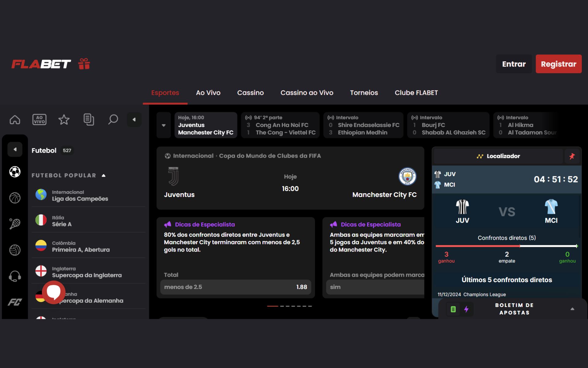Image resolution: width=588 pixels, height=368 pixels.
Task: Open the search magnifier icon
Action: [x=113, y=120]
